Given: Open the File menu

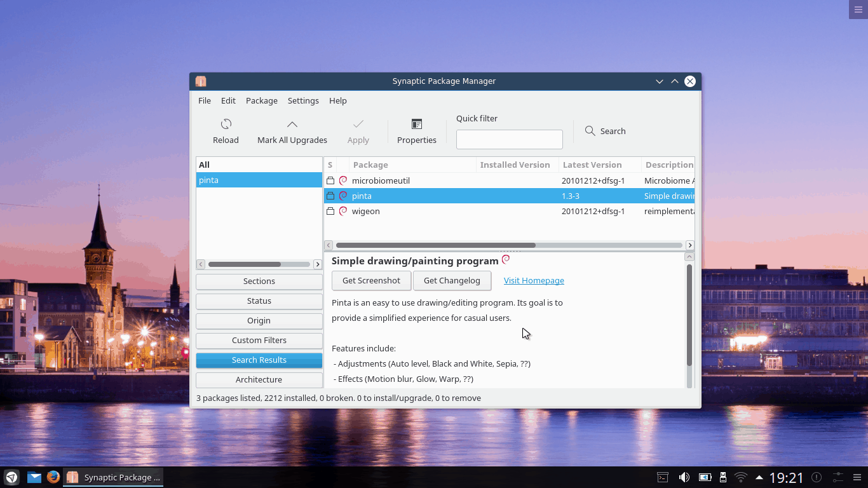Looking at the screenshot, I should tap(205, 100).
